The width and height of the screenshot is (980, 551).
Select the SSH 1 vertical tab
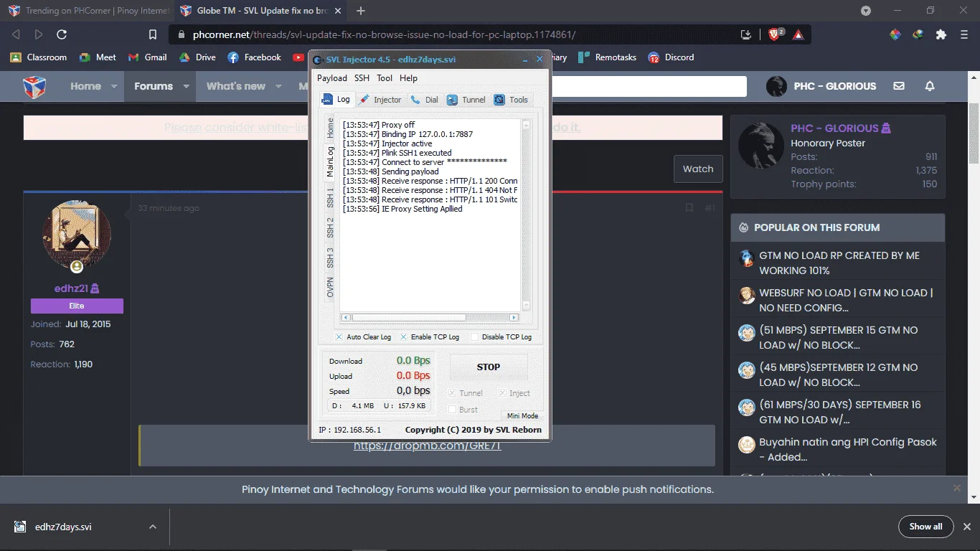pyautogui.click(x=330, y=199)
